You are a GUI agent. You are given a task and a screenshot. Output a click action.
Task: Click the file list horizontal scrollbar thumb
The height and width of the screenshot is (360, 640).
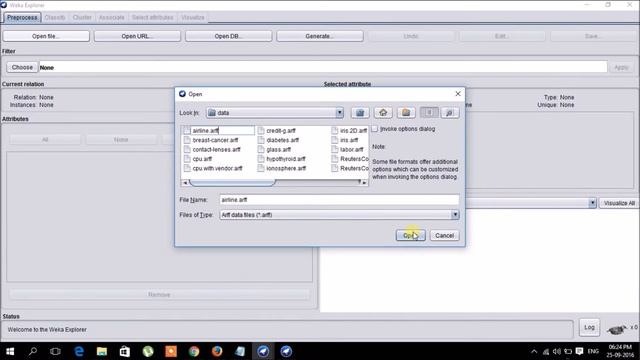point(232,182)
